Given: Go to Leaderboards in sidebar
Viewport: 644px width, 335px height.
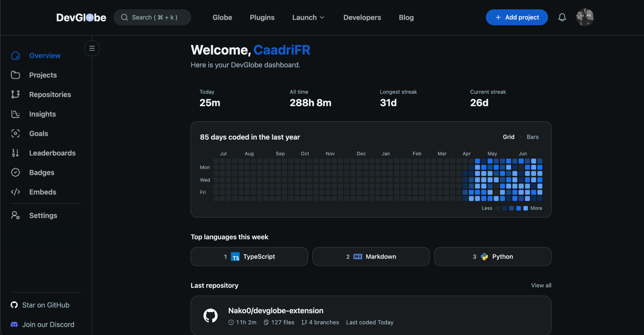Looking at the screenshot, I should tap(53, 153).
